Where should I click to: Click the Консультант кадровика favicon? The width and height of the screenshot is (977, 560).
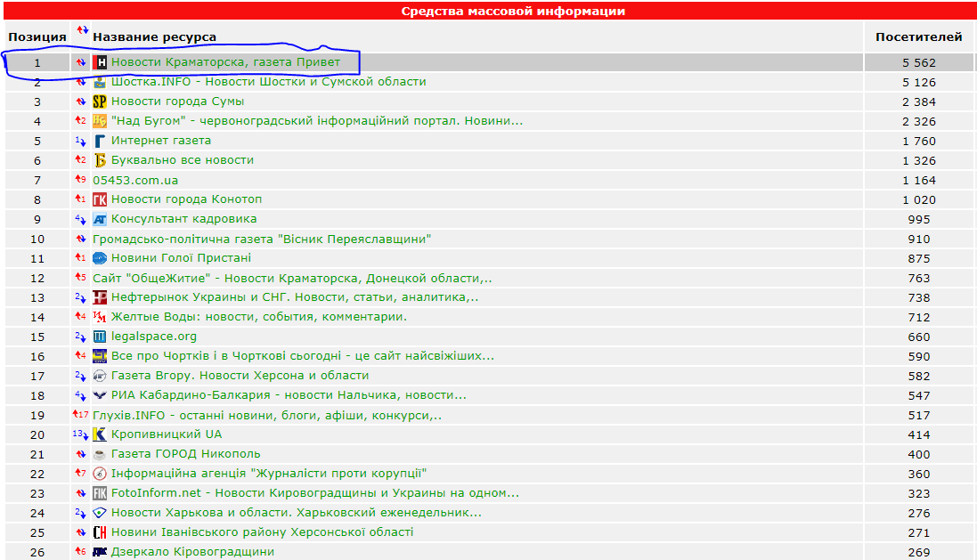click(x=100, y=219)
